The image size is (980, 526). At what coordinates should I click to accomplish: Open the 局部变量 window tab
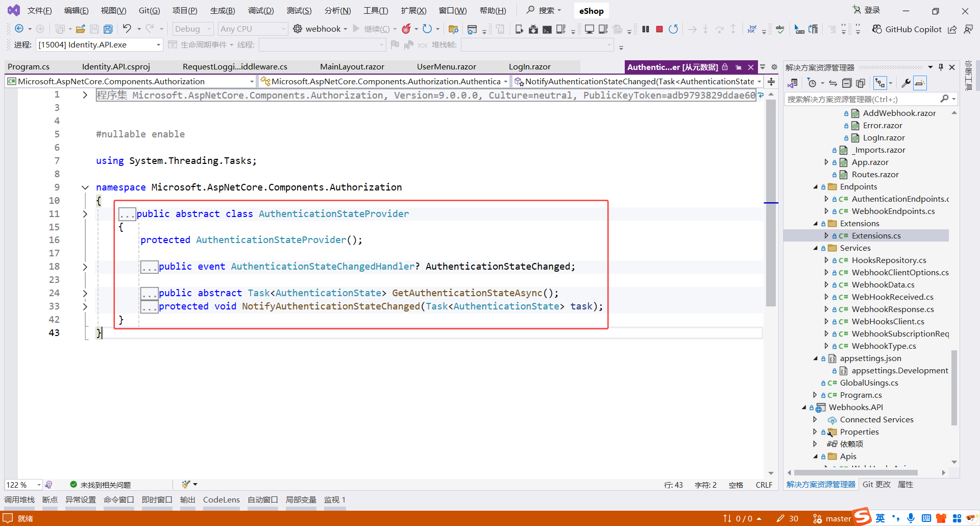[x=301, y=499]
